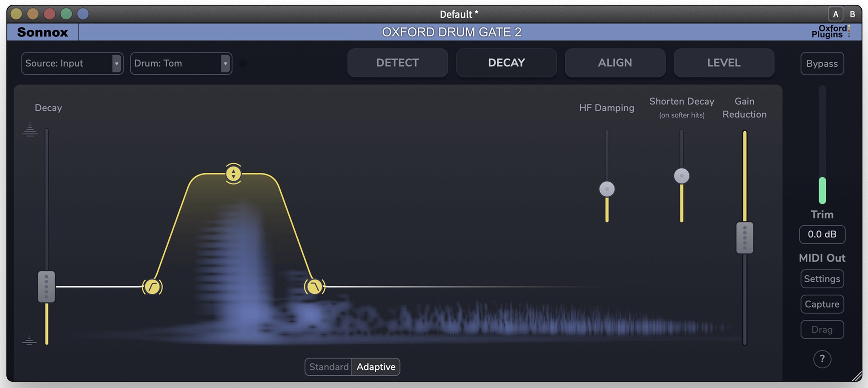Expand the Drum: Tom dropdown
Image resolution: width=868 pixels, height=388 pixels.
pyautogui.click(x=181, y=64)
